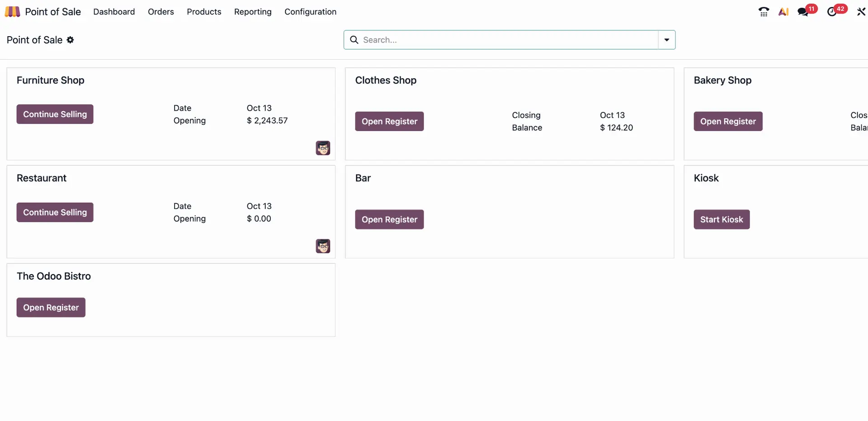Screen dimensions: 868x421
Task: Open the phone dialer icon
Action: [x=764, y=11]
